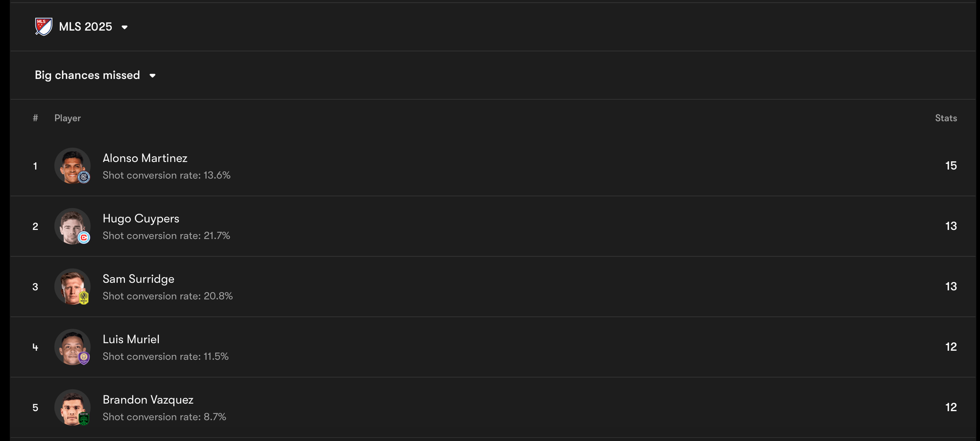Open the Hugo Cuypers player name link

point(141,219)
